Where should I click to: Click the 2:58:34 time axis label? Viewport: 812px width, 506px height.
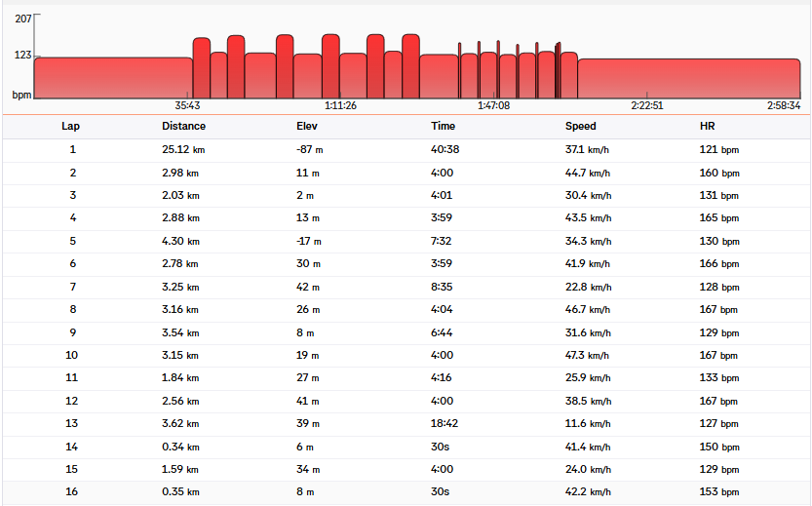[784, 105]
